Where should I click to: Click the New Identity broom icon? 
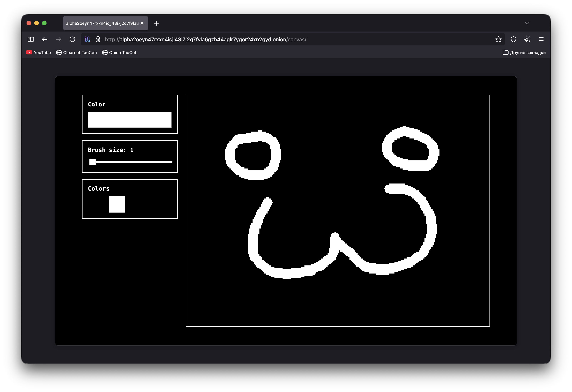tap(527, 39)
